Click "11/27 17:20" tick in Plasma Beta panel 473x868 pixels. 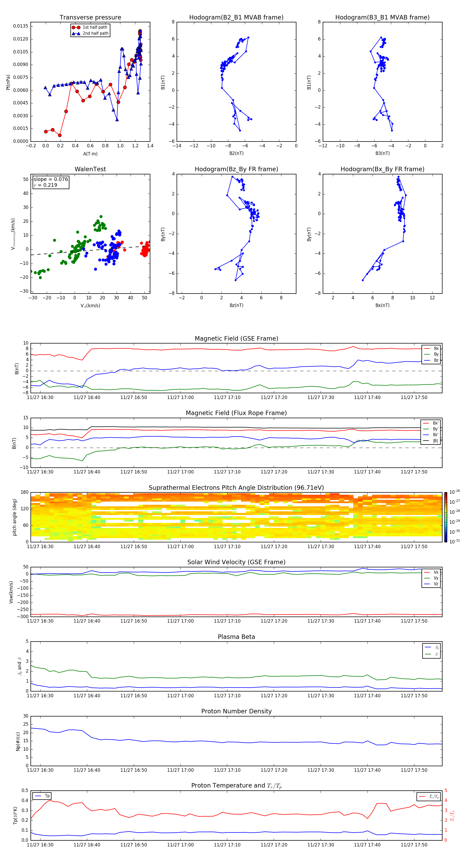coord(274,695)
